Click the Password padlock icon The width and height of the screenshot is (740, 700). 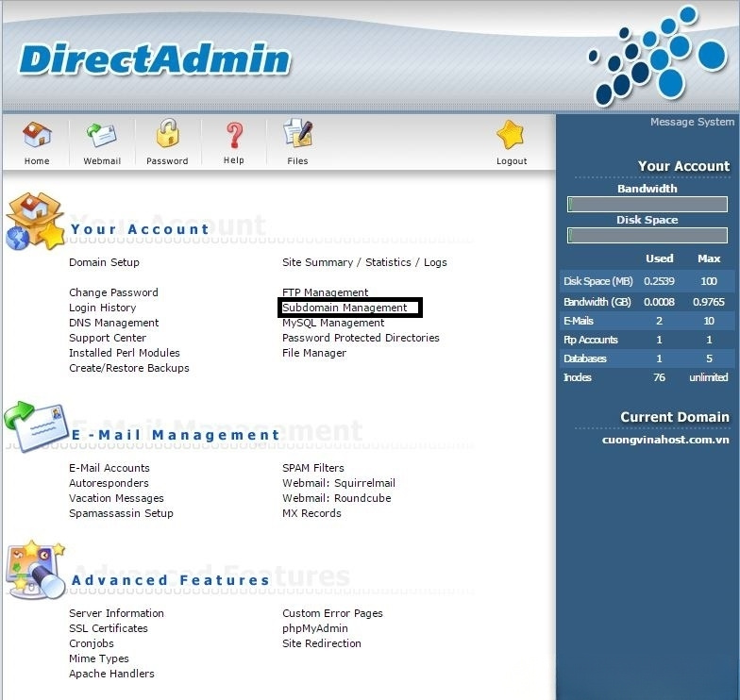click(168, 133)
